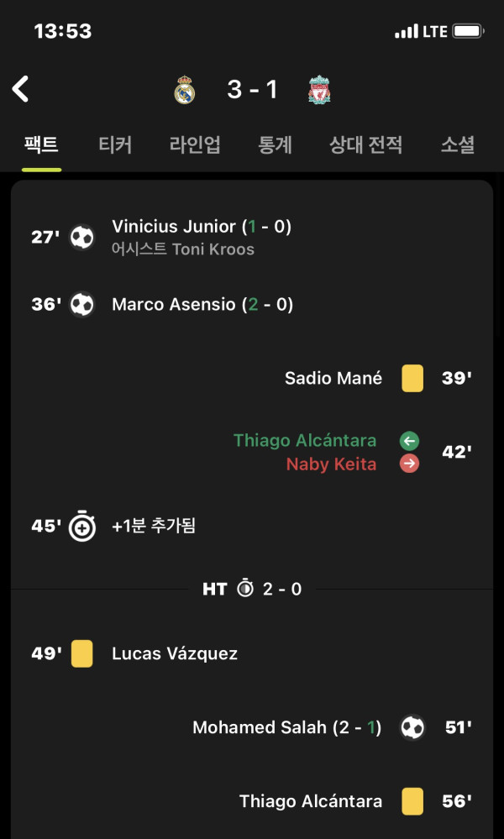Tap the added-time stopwatch icon
This screenshot has height=839, width=504.
point(82,527)
